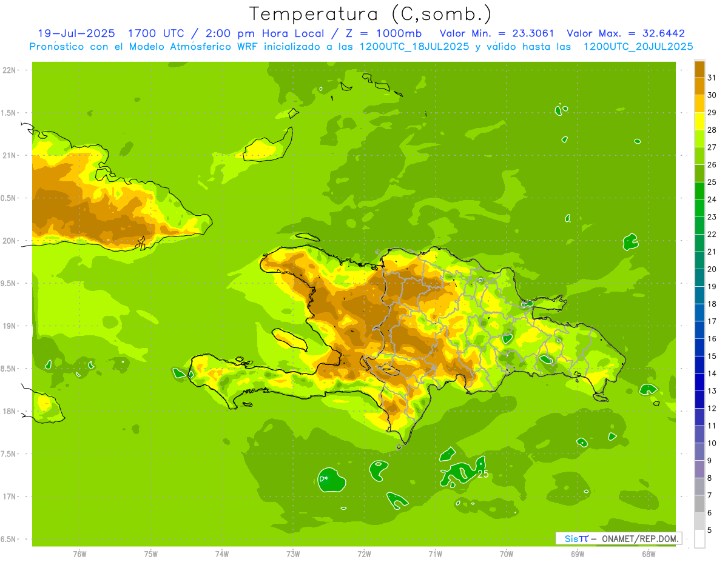The image size is (728, 562).
Task: Click the '19N' latitude label
Action: pos(9,326)
